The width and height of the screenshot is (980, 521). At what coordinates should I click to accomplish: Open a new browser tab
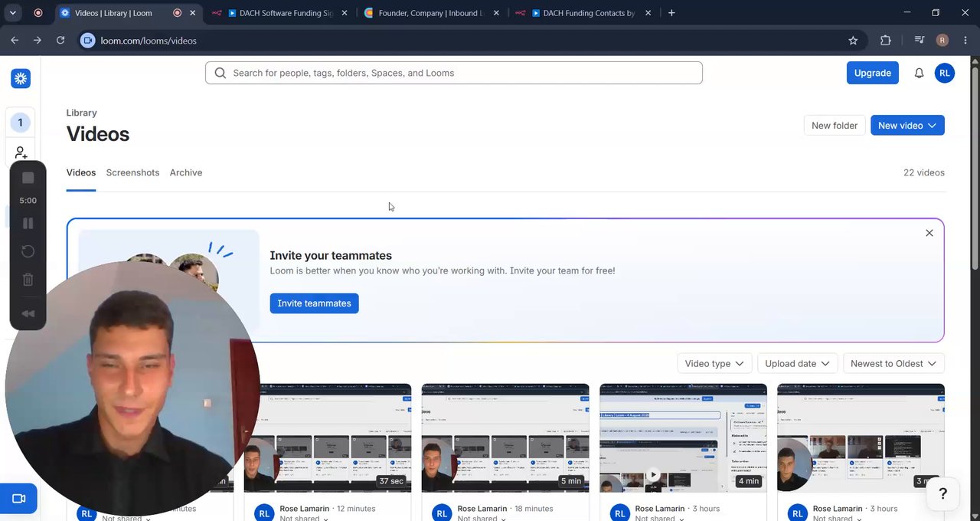pyautogui.click(x=671, y=13)
